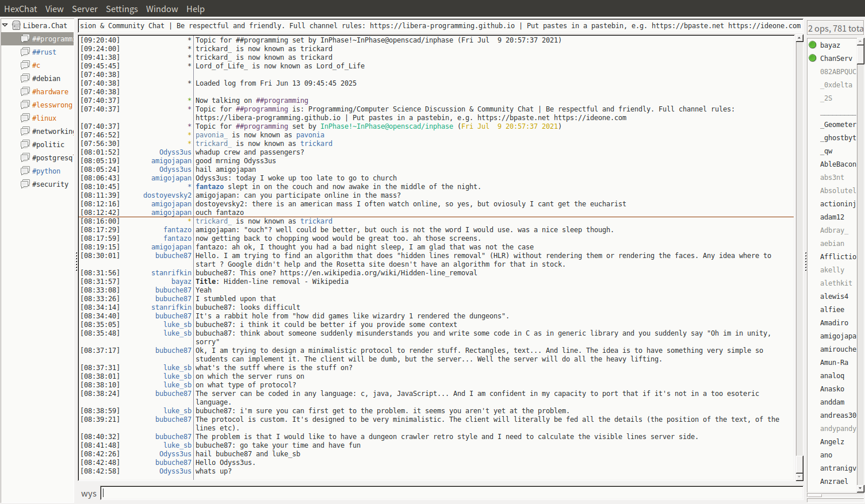This screenshot has width=865, height=504.
Task: Click bayaz's green op status icon
Action: 813,45
